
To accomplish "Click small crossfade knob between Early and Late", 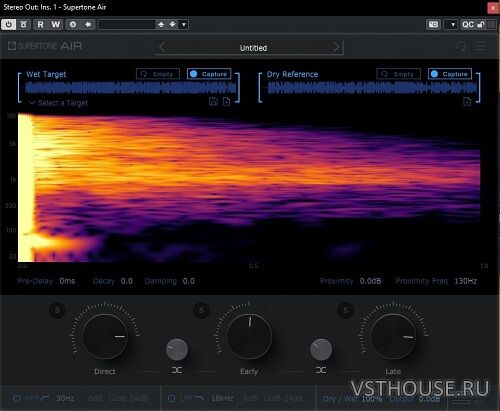I will click(x=321, y=350).
